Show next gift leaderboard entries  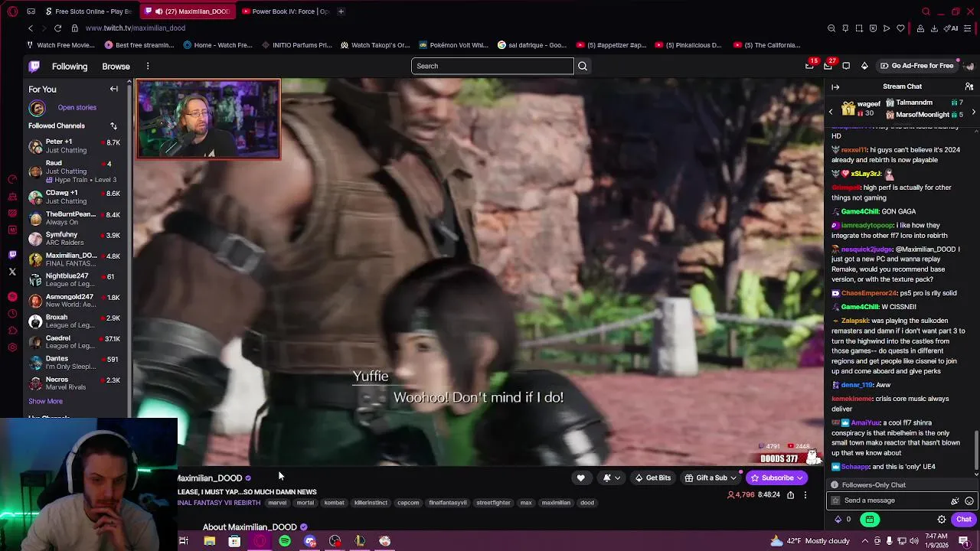click(x=973, y=112)
